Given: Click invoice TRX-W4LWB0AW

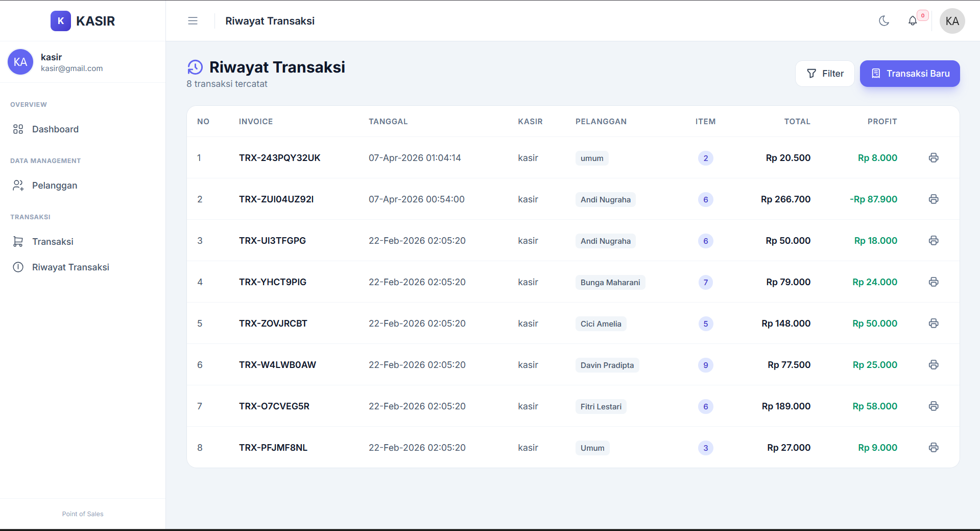Looking at the screenshot, I should tap(277, 365).
